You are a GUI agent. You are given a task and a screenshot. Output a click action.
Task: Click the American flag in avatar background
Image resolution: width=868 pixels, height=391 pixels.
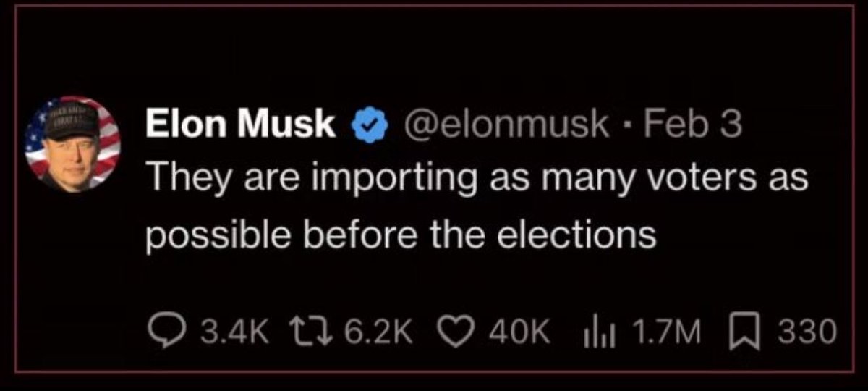click(108, 145)
